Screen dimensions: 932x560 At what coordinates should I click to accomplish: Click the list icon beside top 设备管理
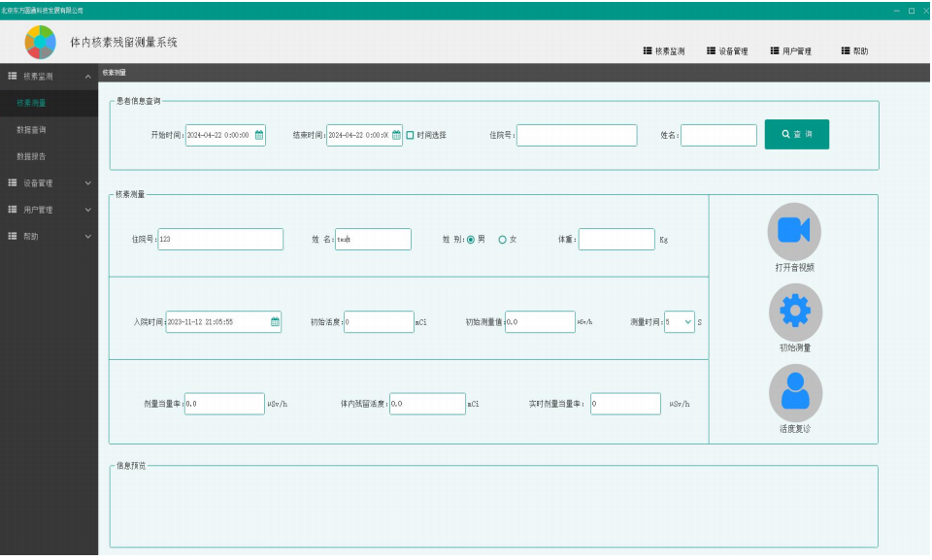point(711,50)
